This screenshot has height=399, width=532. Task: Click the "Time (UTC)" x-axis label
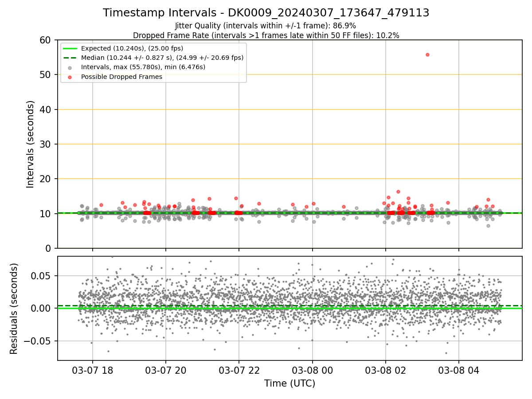point(290,383)
